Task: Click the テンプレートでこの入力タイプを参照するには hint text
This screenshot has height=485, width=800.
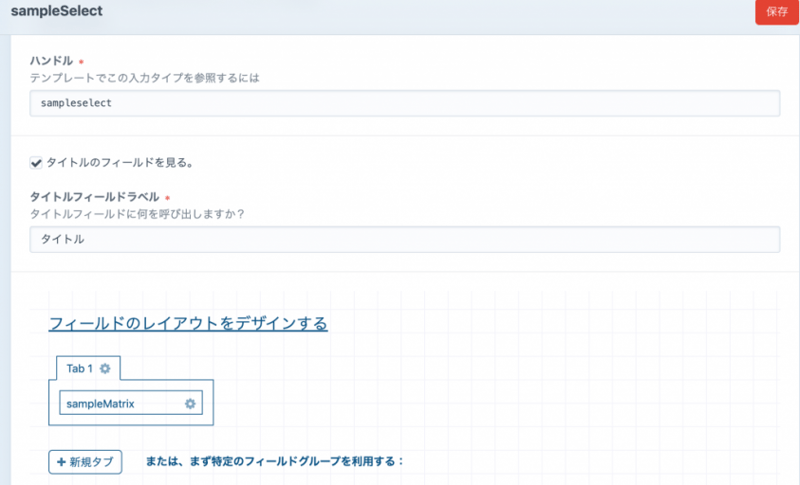Action: [151, 77]
